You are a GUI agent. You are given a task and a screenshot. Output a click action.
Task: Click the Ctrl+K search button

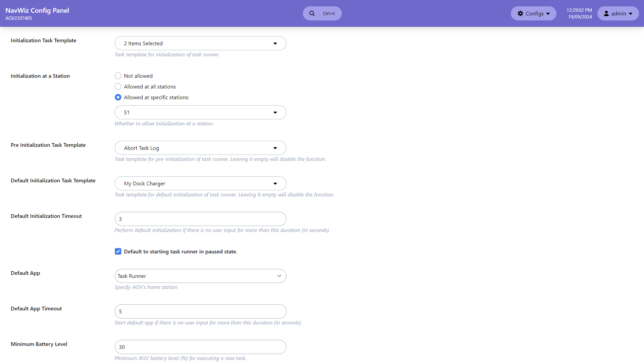(x=322, y=13)
